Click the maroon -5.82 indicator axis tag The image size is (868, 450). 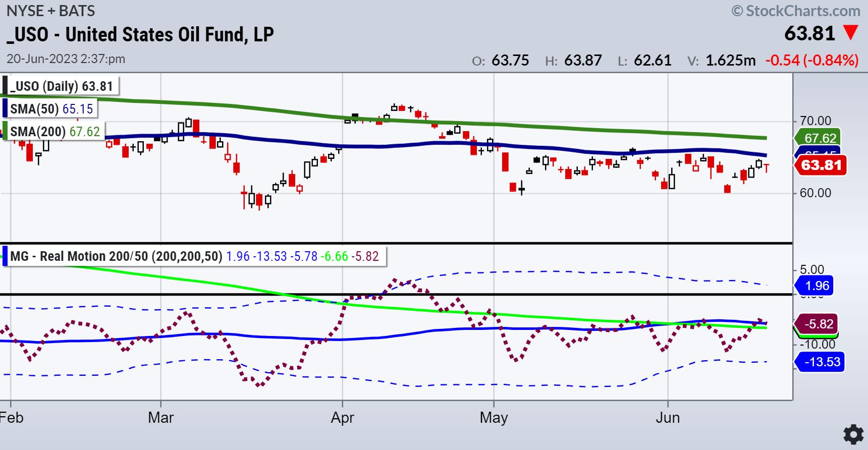816,323
